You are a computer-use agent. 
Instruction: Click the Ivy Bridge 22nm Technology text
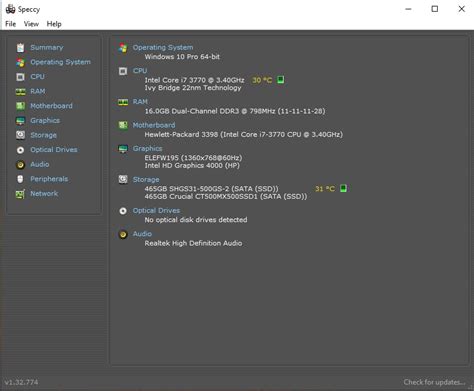pyautogui.click(x=193, y=88)
